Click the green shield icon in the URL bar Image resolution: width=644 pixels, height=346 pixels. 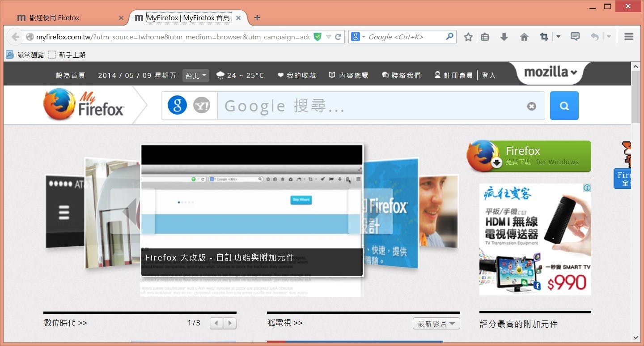pyautogui.click(x=318, y=37)
